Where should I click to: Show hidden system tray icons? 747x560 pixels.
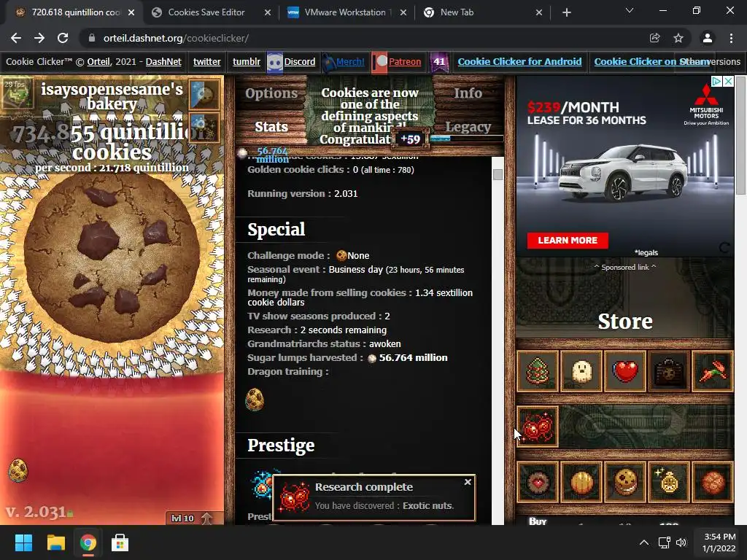pyautogui.click(x=643, y=542)
